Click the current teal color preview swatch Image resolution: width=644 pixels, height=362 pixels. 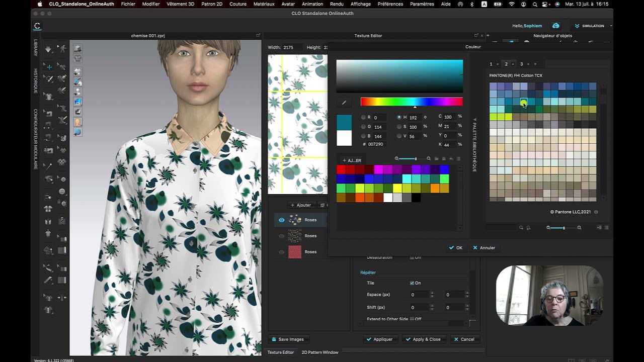click(x=344, y=122)
